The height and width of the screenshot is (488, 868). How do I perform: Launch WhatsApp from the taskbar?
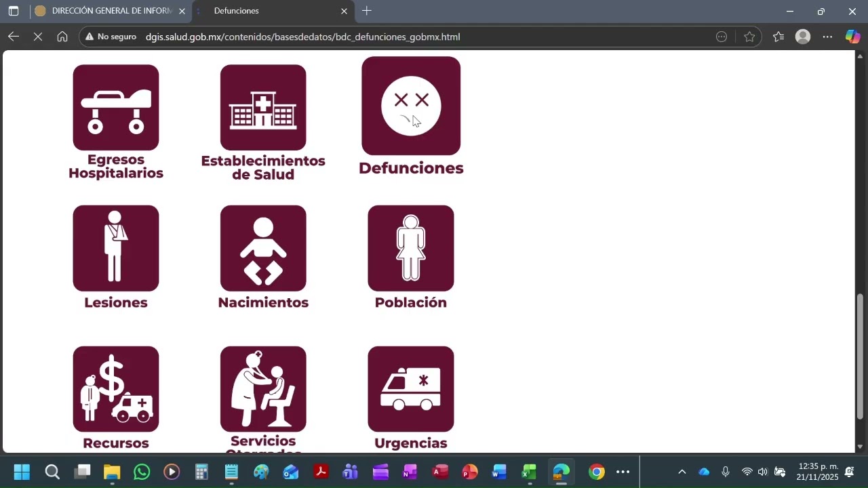tap(142, 472)
